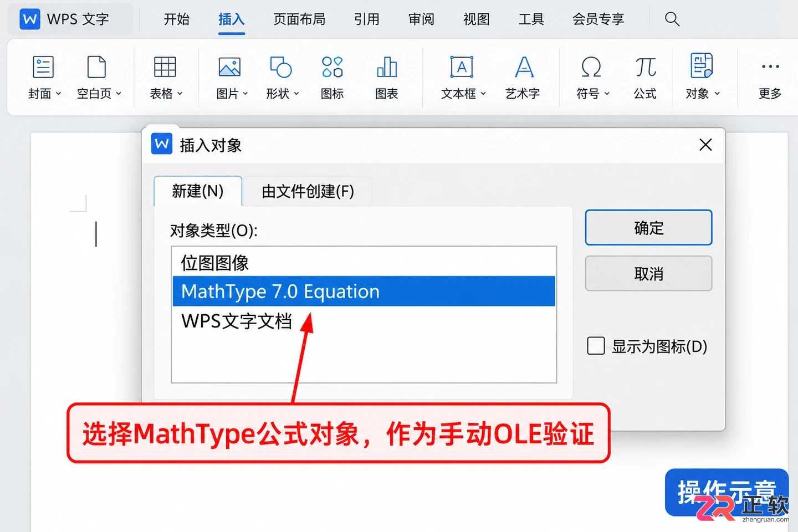Viewport: 798px width, 532px height.
Task: Select 位图图像 in object type list
Action: click(x=364, y=262)
